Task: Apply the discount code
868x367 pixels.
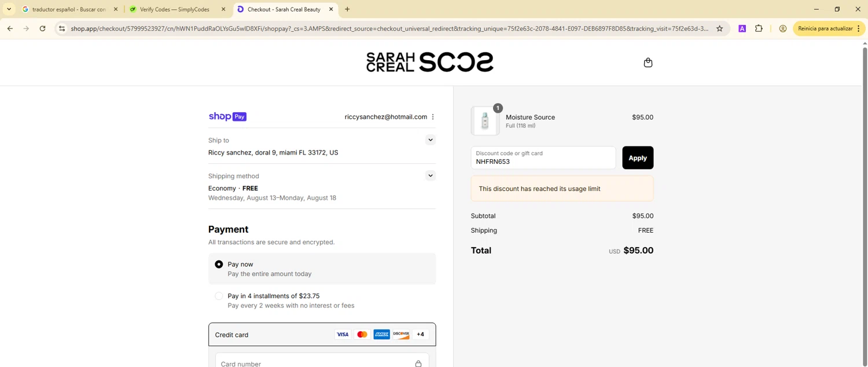Action: (638, 158)
